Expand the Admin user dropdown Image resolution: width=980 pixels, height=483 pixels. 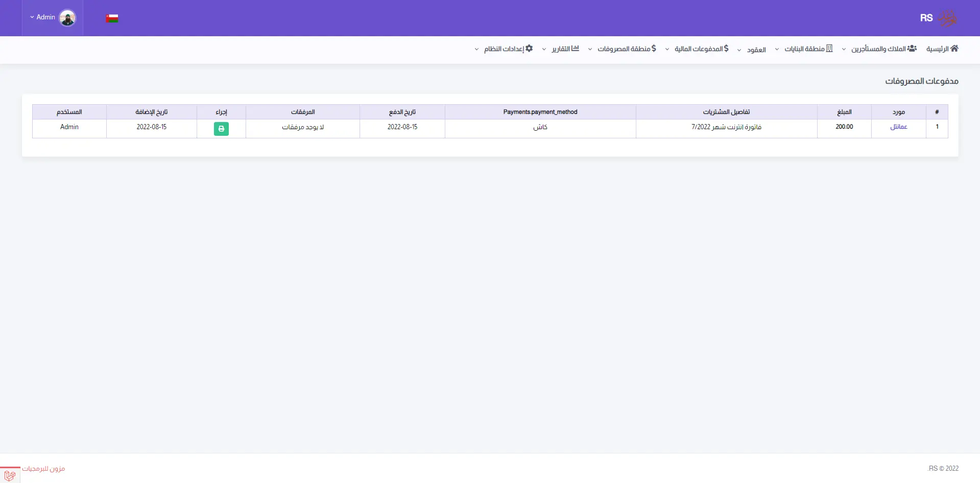click(43, 17)
